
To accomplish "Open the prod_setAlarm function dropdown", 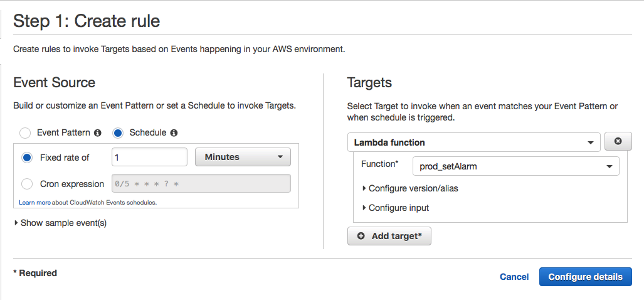I will click(515, 166).
